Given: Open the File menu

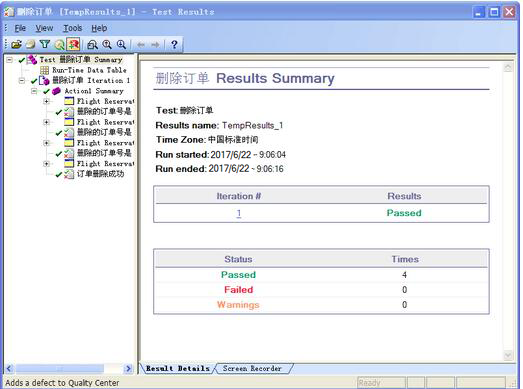Looking at the screenshot, I should [20, 28].
